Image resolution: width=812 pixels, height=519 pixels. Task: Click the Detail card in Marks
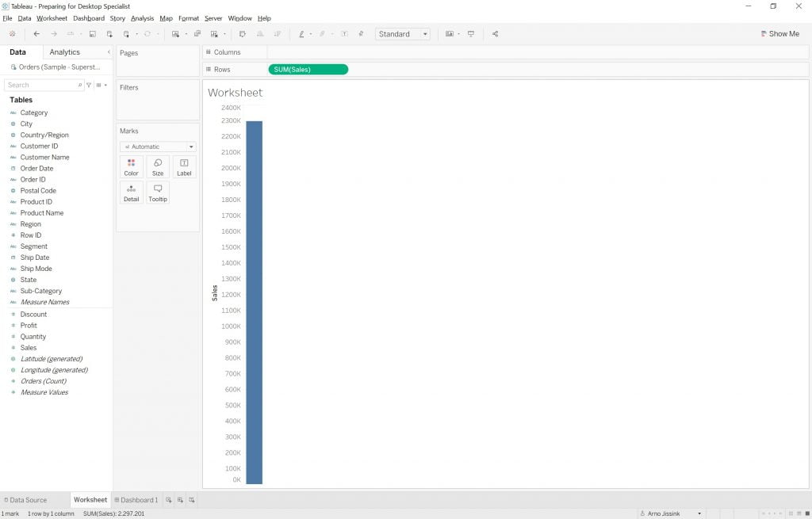pos(131,193)
